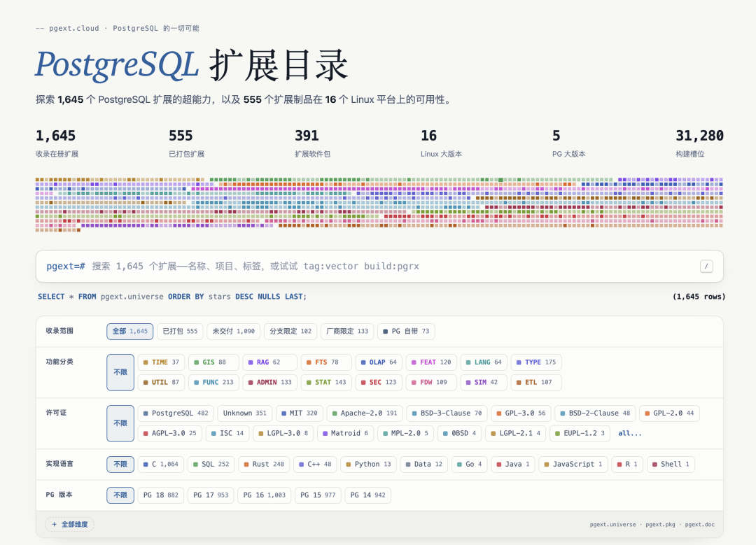Viewport: 756px width, 545px height.
Task: Open the pgext.doc footer link
Action: tap(699, 524)
